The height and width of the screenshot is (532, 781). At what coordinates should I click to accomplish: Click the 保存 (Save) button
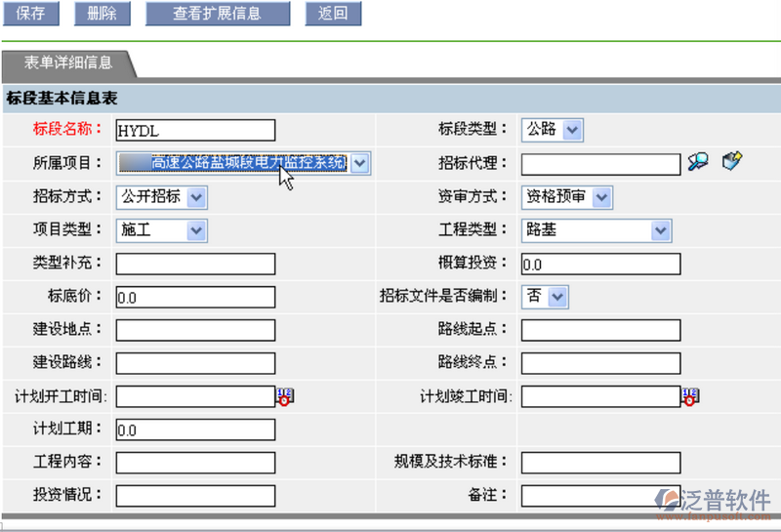pos(31,13)
